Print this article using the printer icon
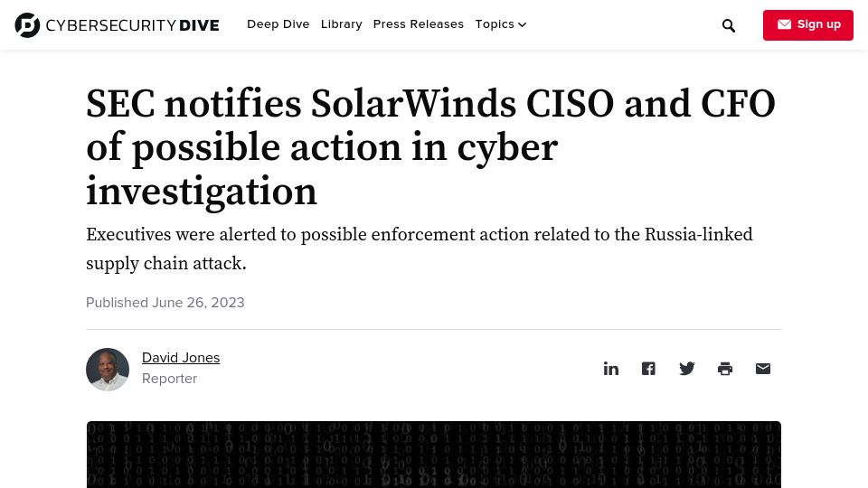Viewport: 868px width, 488px height. coord(724,369)
